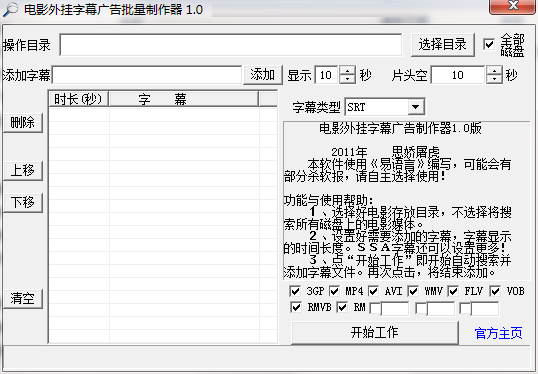Uncheck the FLV format checkbox

(x=453, y=291)
